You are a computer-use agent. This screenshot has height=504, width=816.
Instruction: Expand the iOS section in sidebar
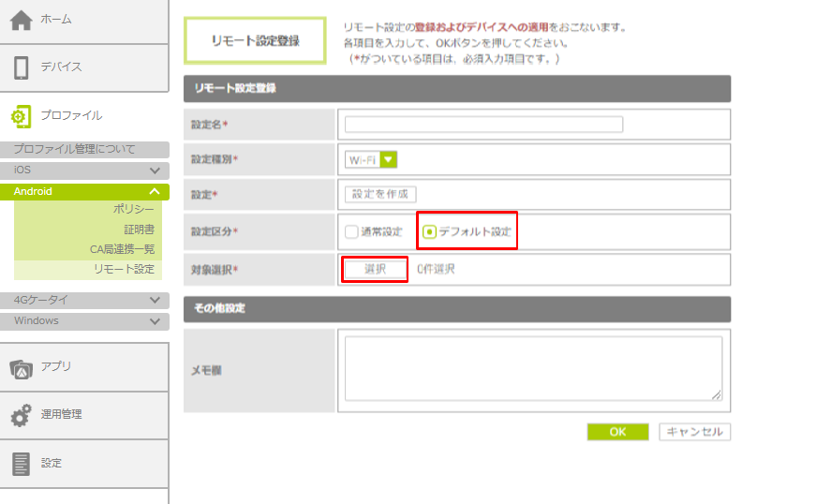(156, 170)
